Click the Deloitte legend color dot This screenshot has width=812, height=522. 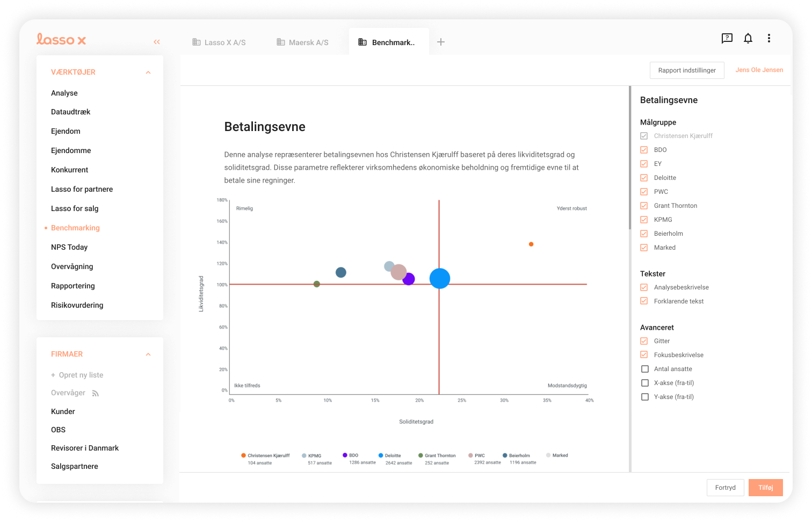[381, 455]
